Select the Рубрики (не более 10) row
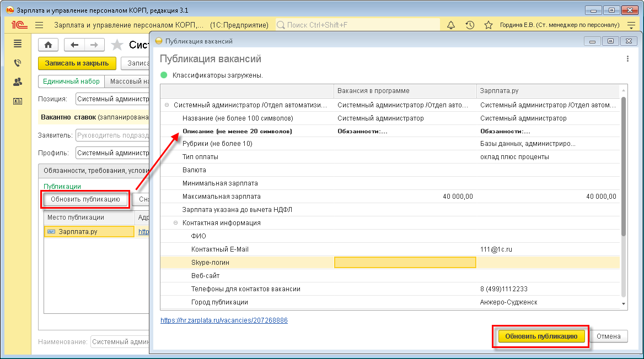Screen dimensions: 644x359 [390, 144]
